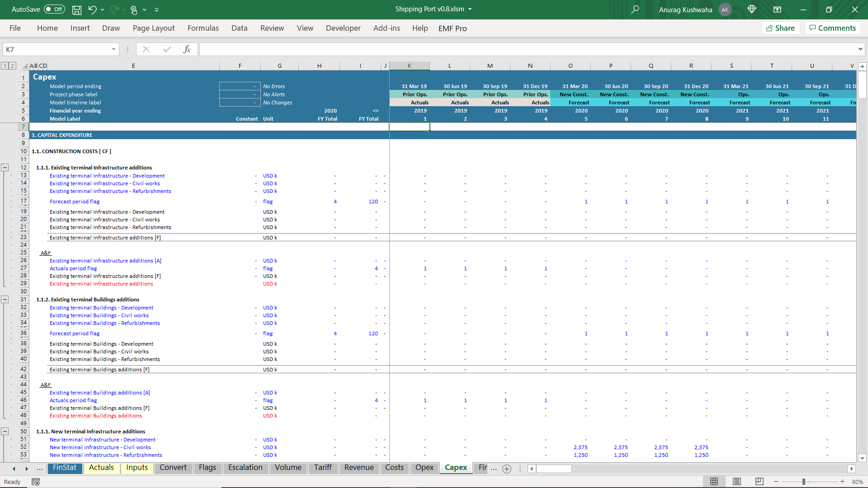Viewport: 868px width, 488px height.
Task: Click the Insert Function fx icon
Action: point(187,49)
